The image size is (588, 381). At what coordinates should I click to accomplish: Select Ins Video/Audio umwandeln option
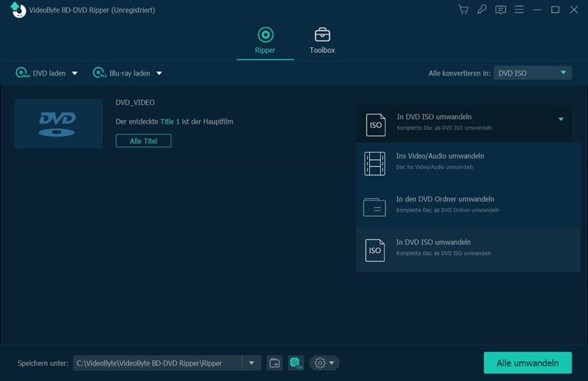(x=468, y=164)
